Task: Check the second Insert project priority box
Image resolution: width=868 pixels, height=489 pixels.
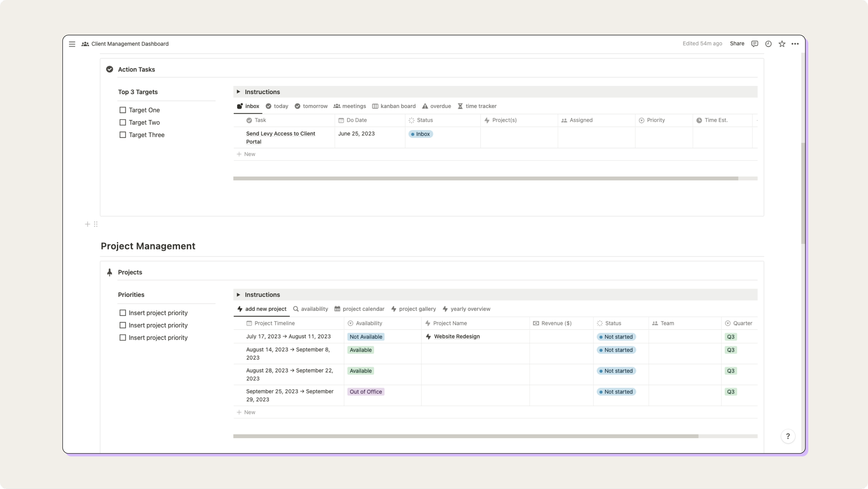Action: (x=123, y=325)
